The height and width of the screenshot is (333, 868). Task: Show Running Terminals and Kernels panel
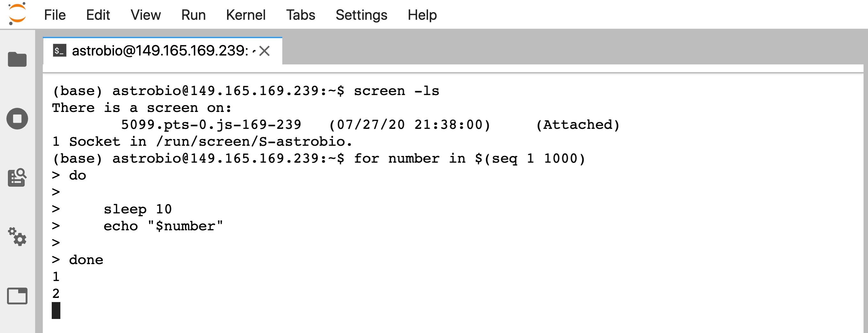[x=17, y=119]
